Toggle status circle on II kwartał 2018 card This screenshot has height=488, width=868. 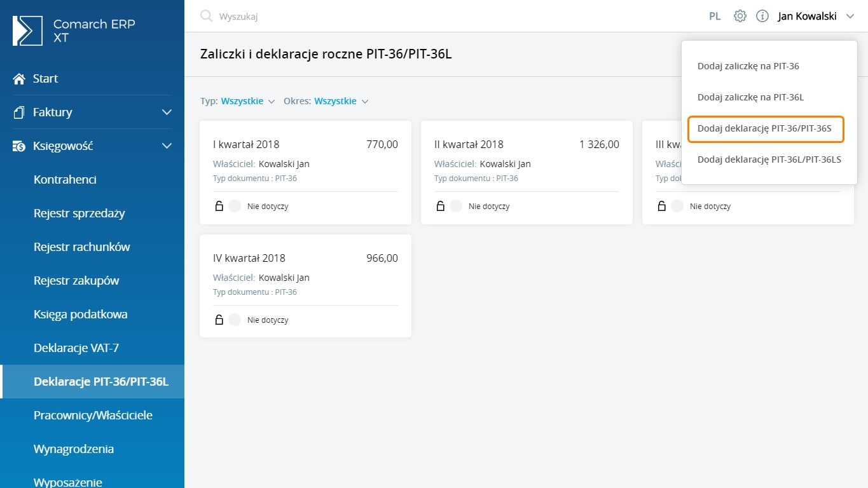[x=456, y=206]
